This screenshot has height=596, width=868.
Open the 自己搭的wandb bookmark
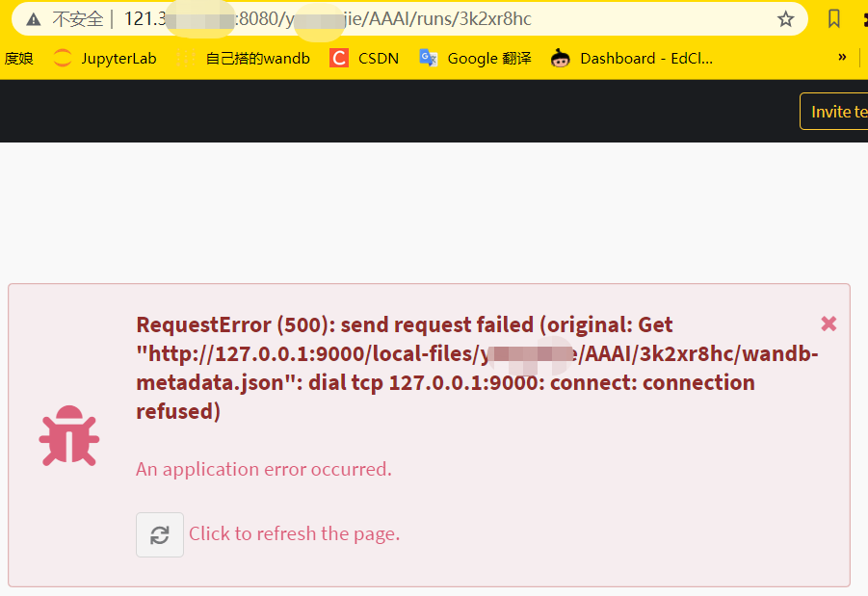256,58
